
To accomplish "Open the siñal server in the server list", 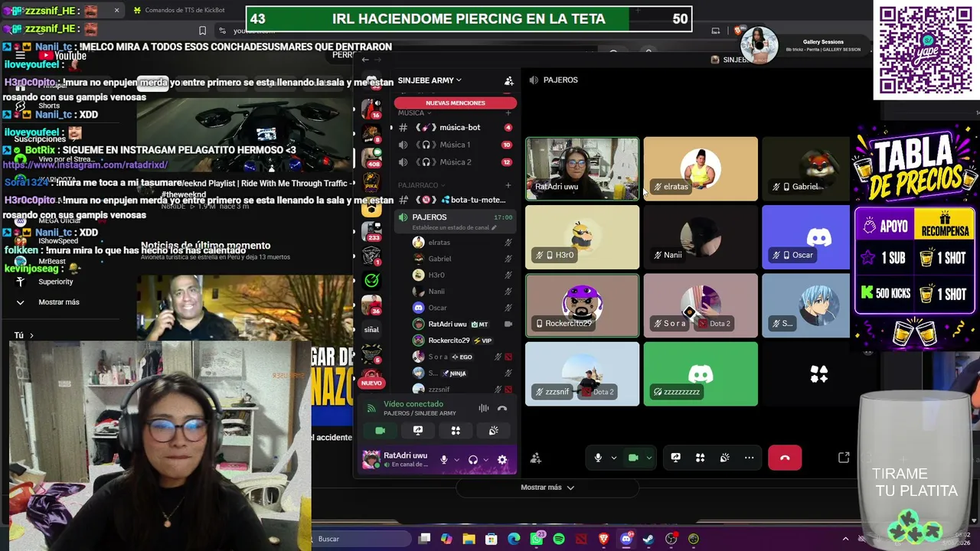I will point(371,330).
